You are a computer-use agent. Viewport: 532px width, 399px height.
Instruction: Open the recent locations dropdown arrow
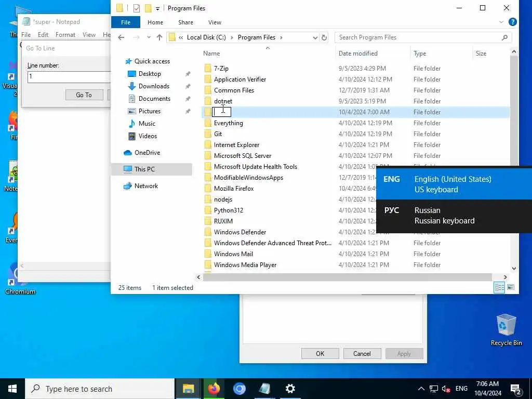(149, 37)
